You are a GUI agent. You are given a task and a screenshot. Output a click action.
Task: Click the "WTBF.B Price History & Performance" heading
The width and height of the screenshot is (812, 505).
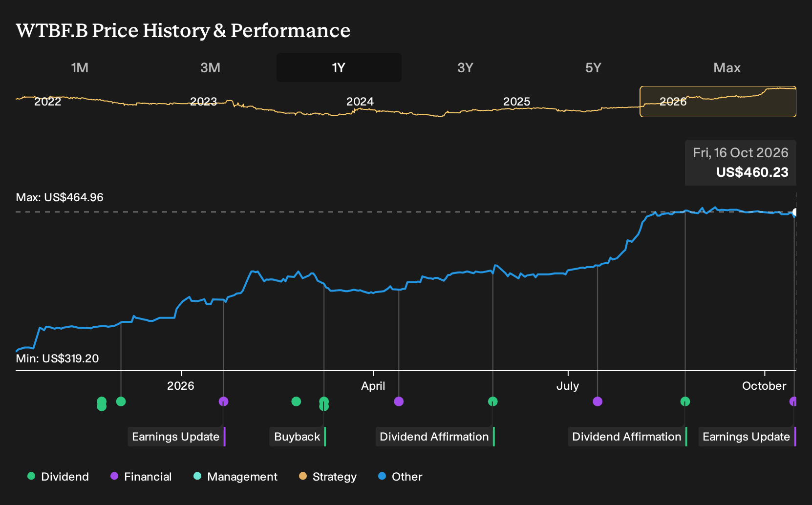[183, 30]
